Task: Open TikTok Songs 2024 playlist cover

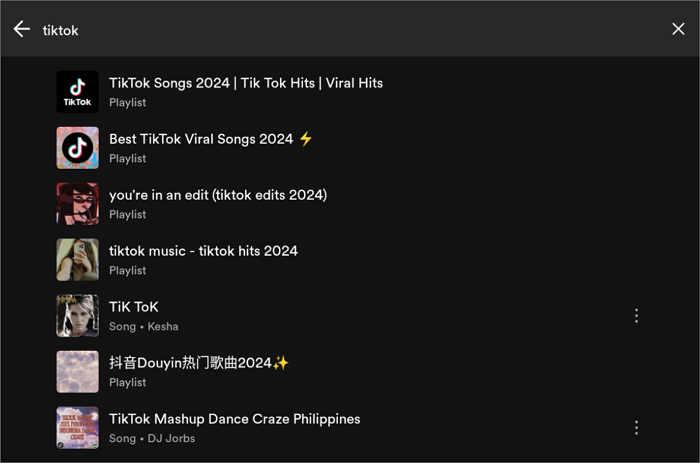Action: click(78, 92)
